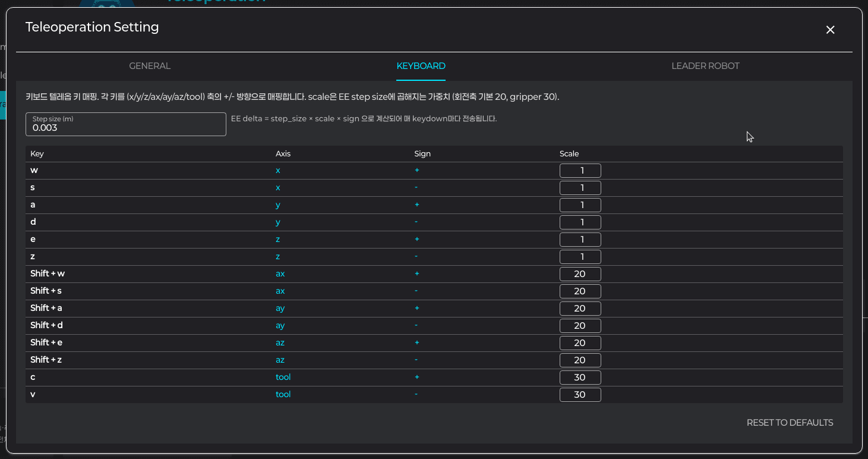Edit the scale field for key a
The image size is (868, 459).
[x=580, y=205]
